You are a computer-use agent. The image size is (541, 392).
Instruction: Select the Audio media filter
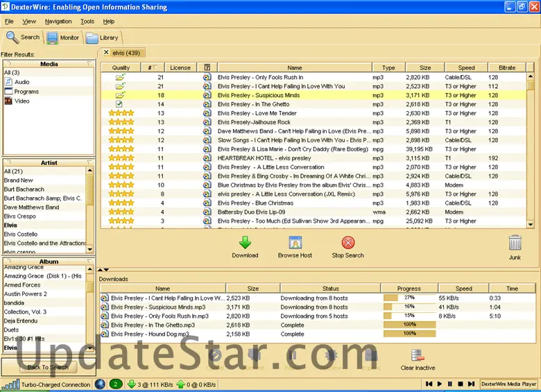[x=17, y=82]
